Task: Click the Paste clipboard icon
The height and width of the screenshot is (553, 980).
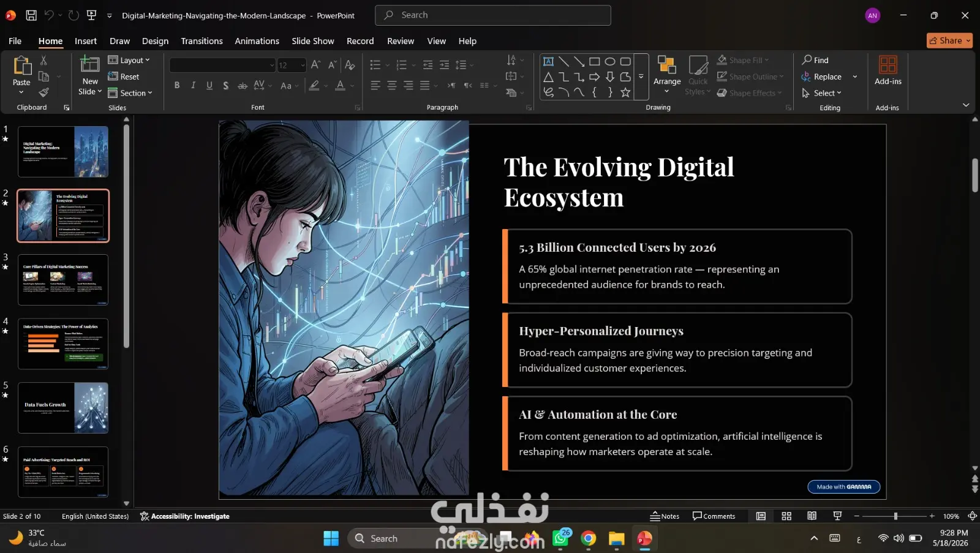Action: tap(21, 66)
